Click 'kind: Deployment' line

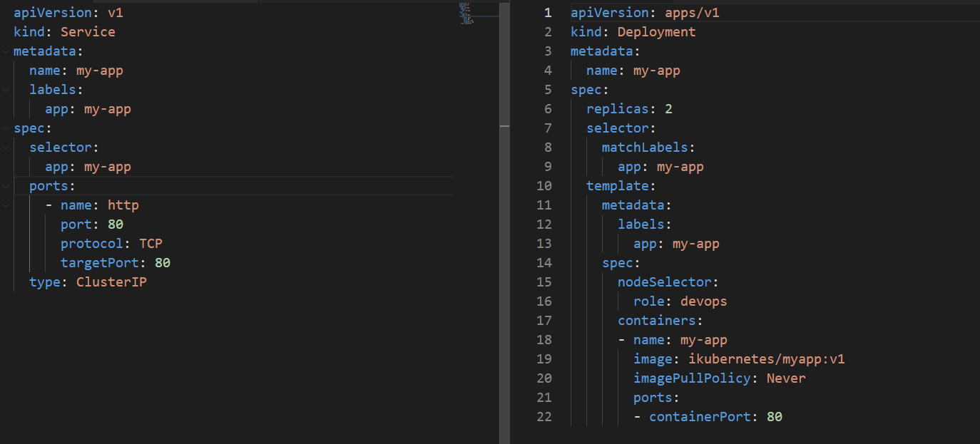point(633,32)
